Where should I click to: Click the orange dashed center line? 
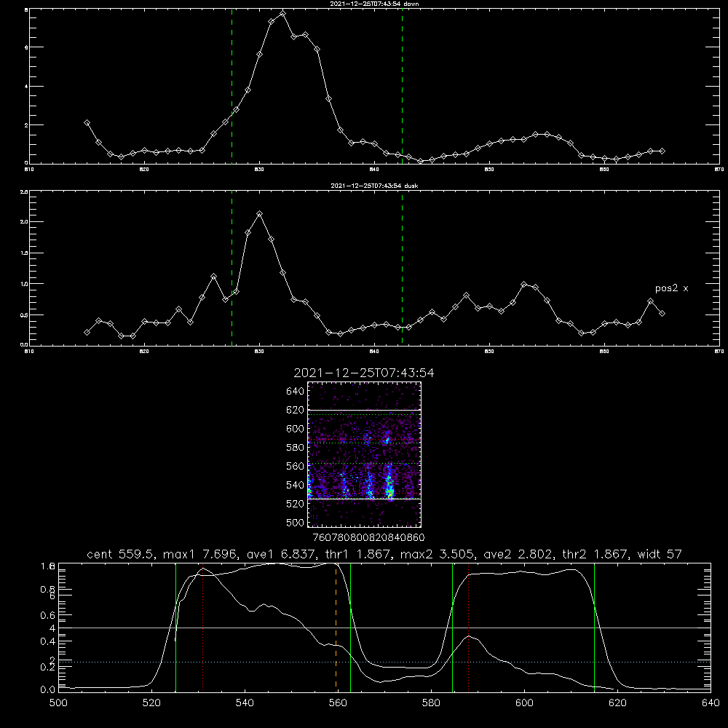336,627
